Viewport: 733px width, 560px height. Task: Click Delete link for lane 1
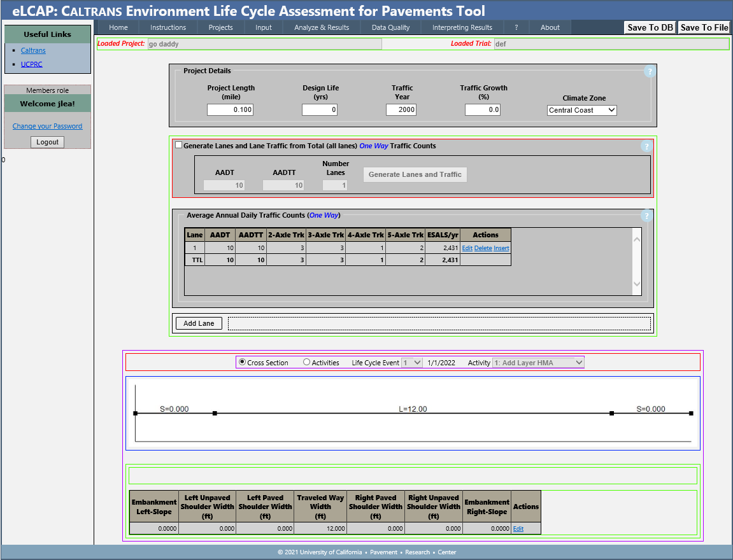click(x=483, y=248)
